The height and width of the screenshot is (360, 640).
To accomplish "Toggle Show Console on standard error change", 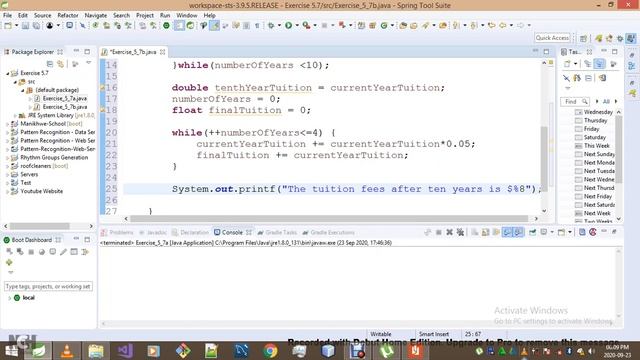I will [518, 232].
